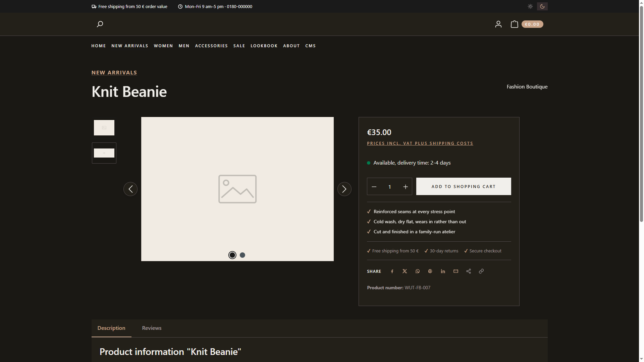
Task: Click the main product image placeholder
Action: tap(237, 189)
